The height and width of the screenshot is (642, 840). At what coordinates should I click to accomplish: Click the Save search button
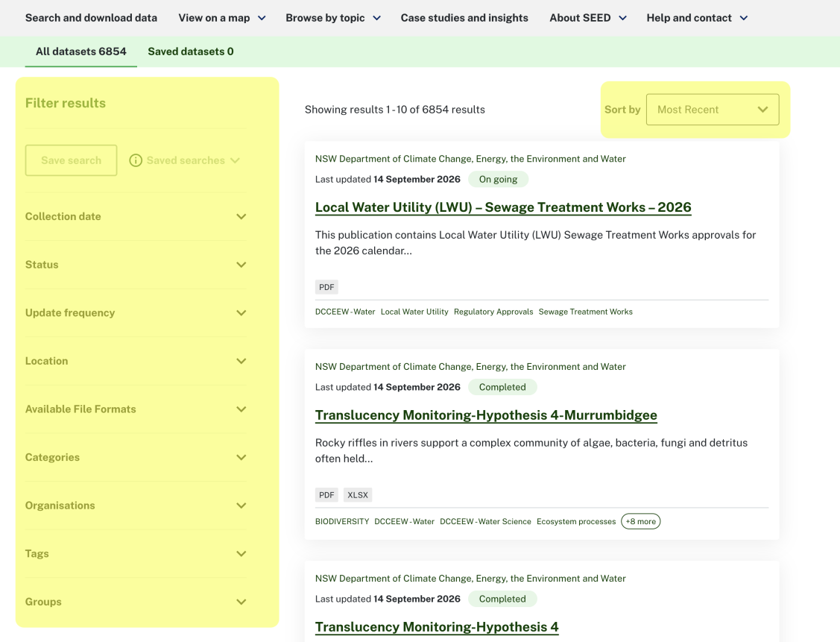(72, 160)
